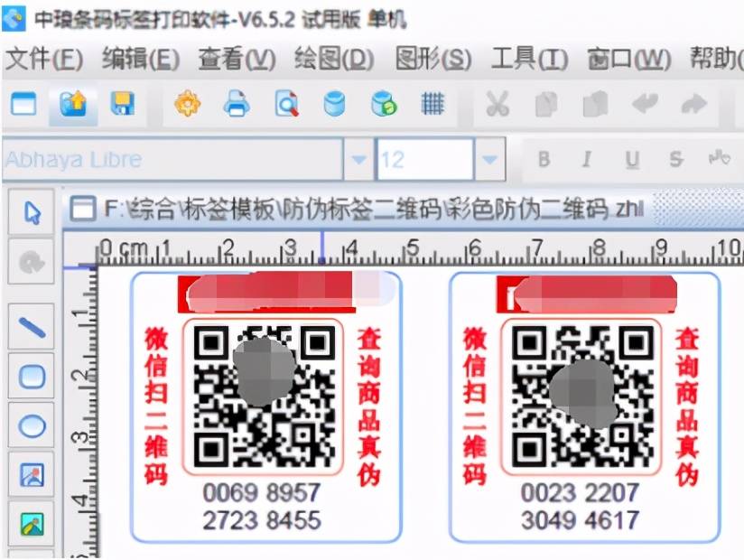The width and height of the screenshot is (744, 560).
Task: Select the text 0023 2207
Action: tap(580, 492)
